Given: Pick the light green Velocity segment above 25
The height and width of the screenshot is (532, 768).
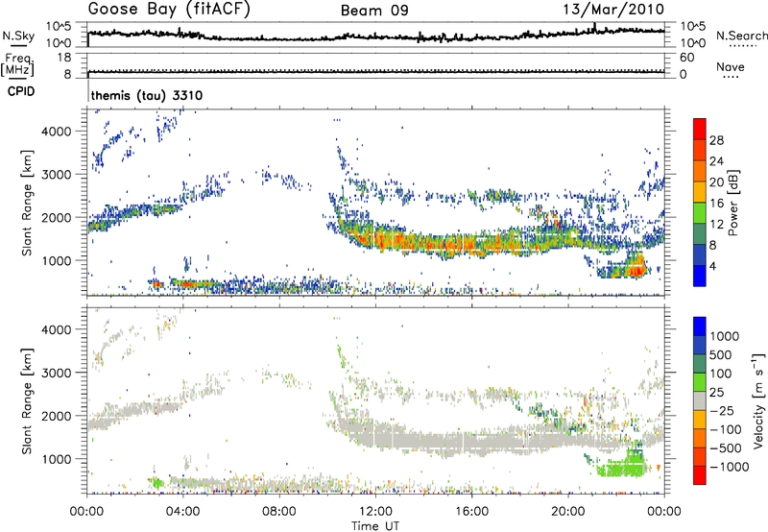Looking at the screenshot, I should pyautogui.click(x=700, y=382).
